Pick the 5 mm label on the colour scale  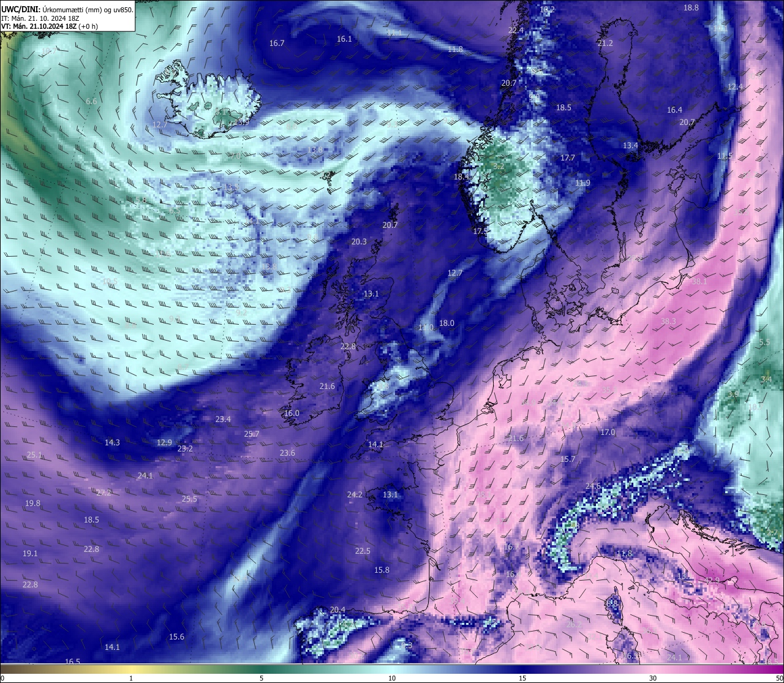click(262, 678)
